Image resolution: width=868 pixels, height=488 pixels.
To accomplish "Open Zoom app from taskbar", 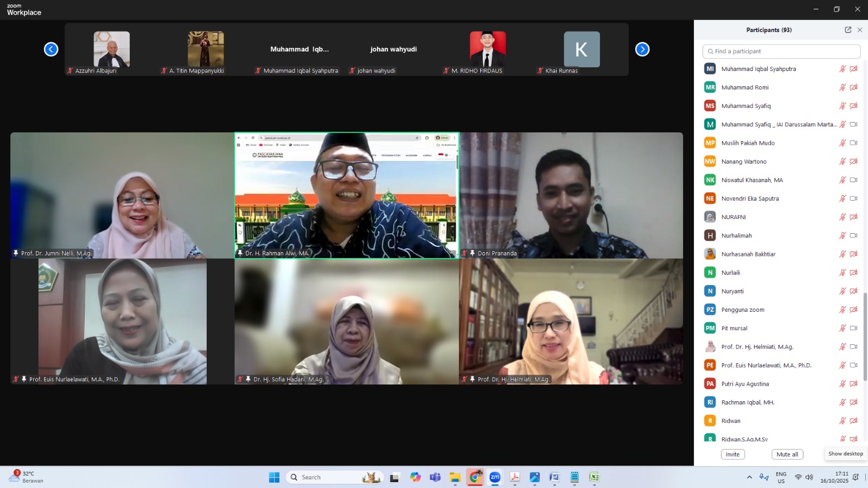I will pyautogui.click(x=495, y=477).
